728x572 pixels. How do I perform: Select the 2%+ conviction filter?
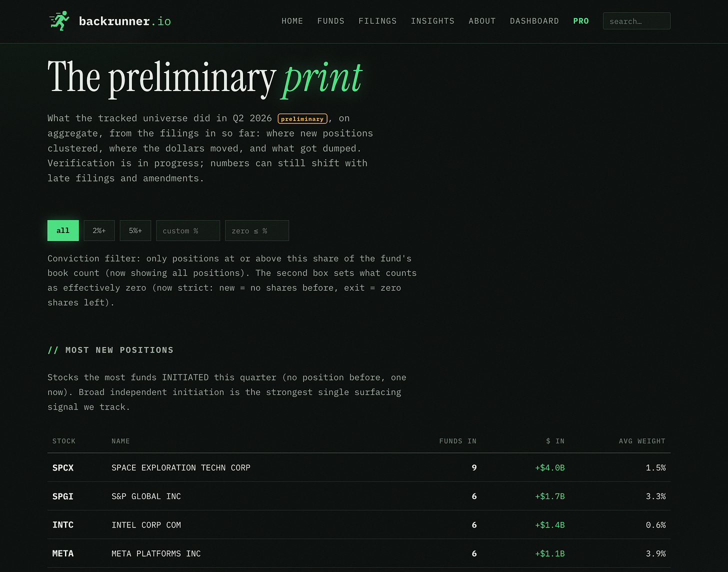[99, 230]
